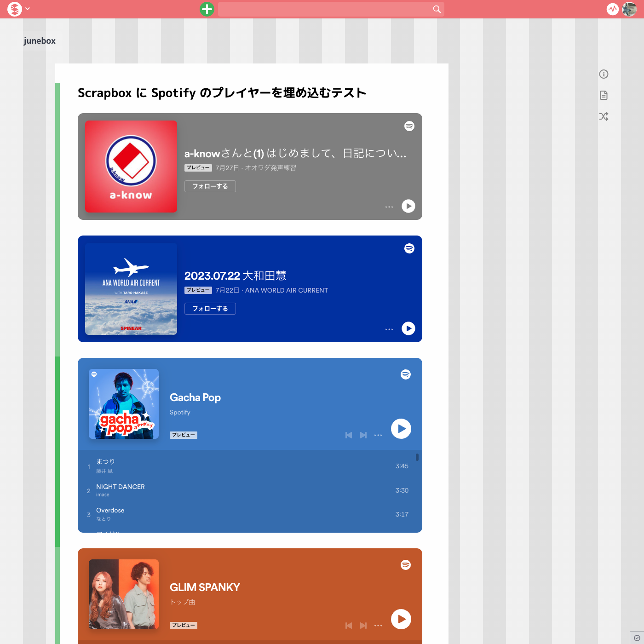644x644 pixels.
Task: Open a-know podcast cover thumbnail
Action: [131, 167]
